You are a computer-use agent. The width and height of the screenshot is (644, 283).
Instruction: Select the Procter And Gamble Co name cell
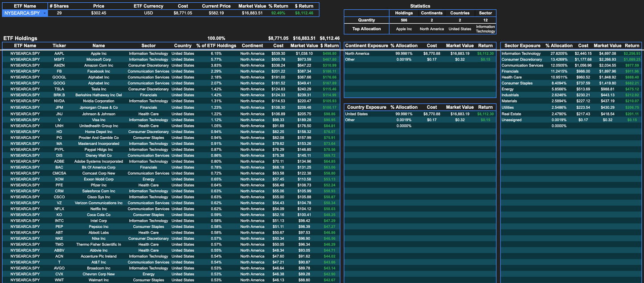click(x=98, y=138)
